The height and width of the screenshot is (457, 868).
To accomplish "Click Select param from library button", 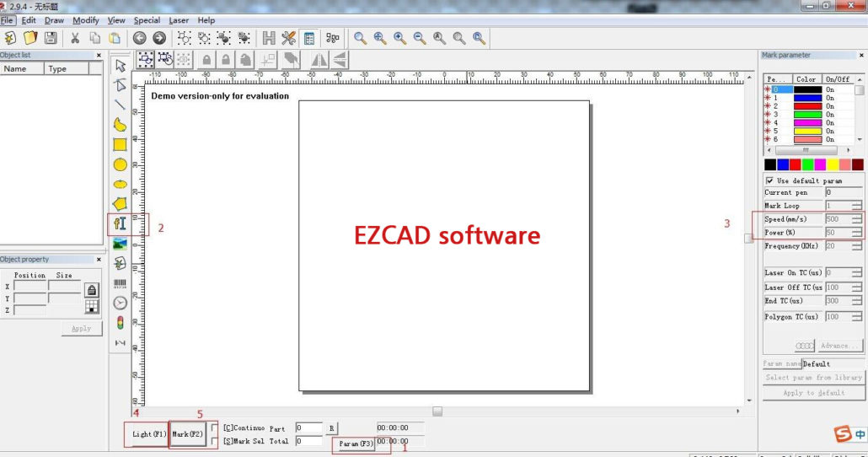I will 813,377.
